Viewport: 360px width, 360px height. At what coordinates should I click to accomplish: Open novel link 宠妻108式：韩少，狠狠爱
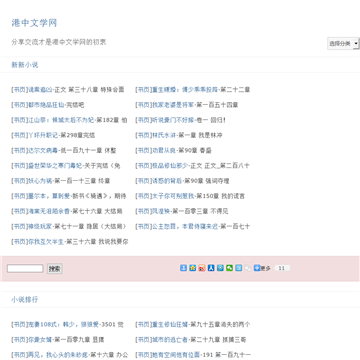point(64,324)
